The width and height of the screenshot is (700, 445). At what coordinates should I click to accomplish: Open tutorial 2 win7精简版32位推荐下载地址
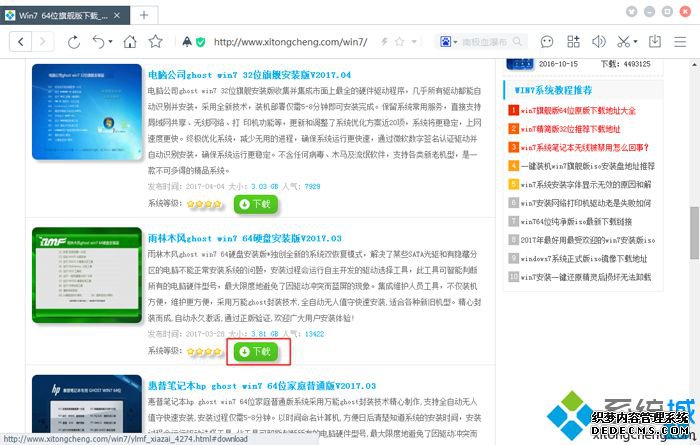click(571, 129)
